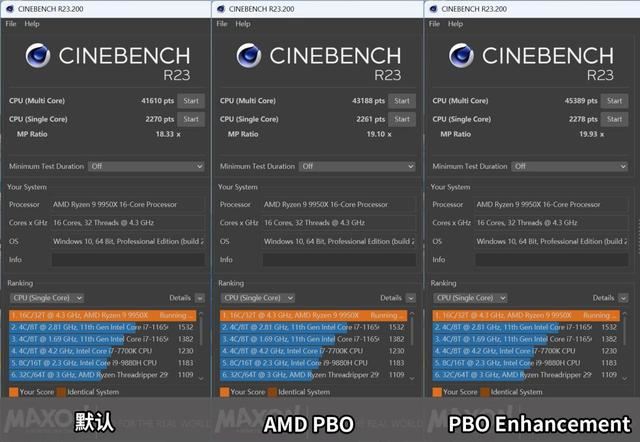
Task: Select i7-7700K ranking row in 默认 window
Action: pyautogui.click(x=102, y=351)
